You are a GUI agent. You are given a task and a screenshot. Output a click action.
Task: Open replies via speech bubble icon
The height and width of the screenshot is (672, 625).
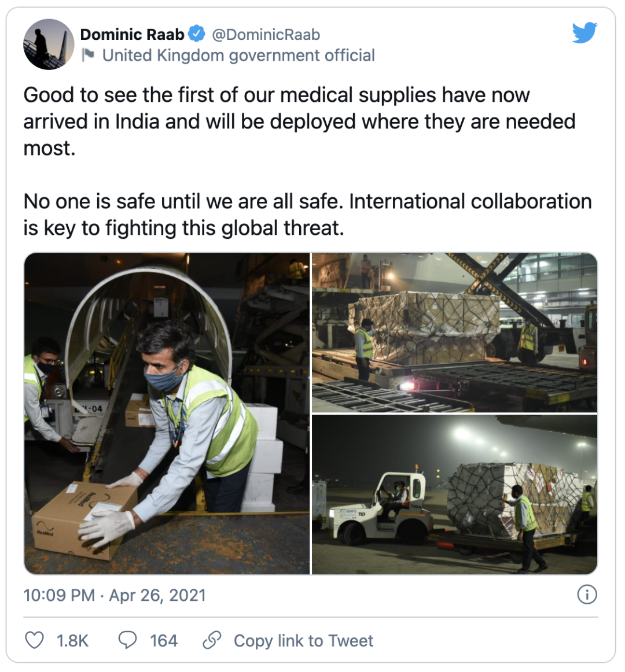click(127, 640)
